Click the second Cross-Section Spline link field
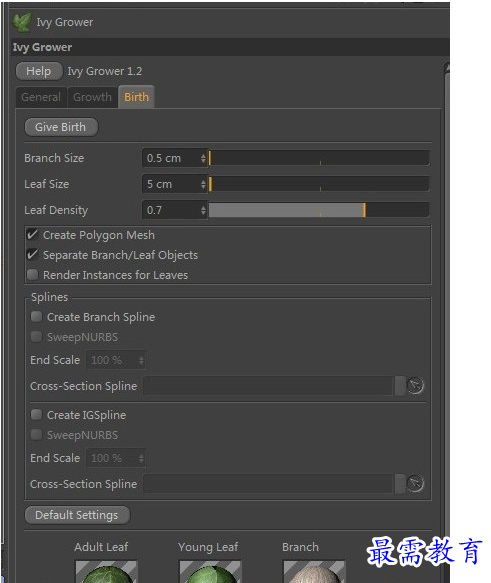Viewport: 491px width, 583px height. pos(268,484)
